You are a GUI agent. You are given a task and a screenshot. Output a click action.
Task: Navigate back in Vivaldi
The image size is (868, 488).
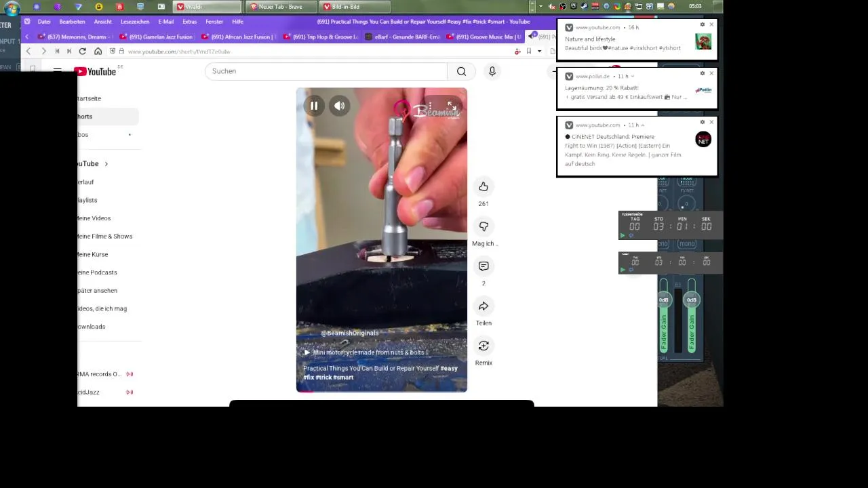coord(28,52)
